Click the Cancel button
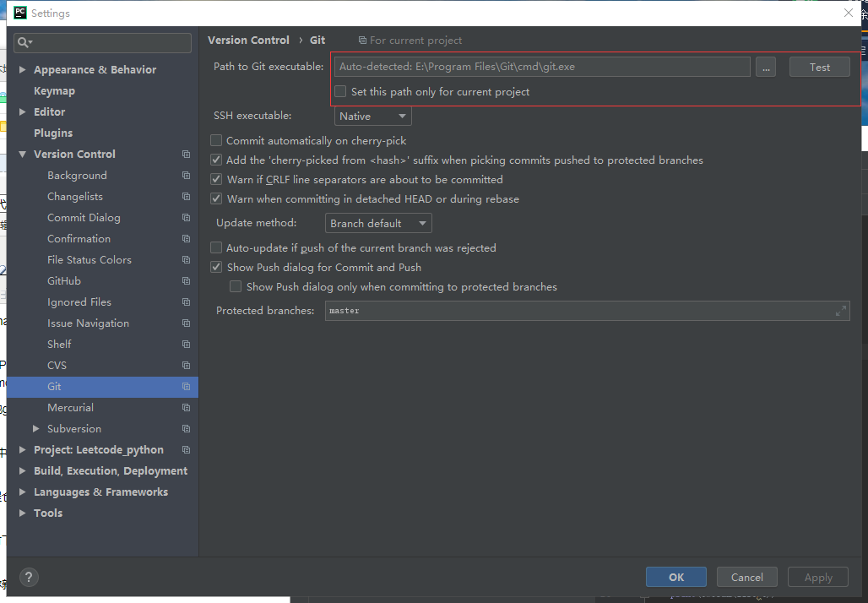The width and height of the screenshot is (868, 603). pyautogui.click(x=746, y=577)
